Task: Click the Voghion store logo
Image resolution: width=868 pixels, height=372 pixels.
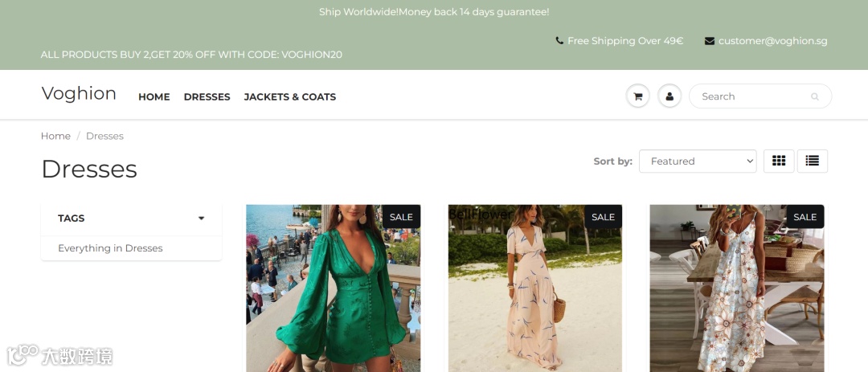Action: pos(79,93)
